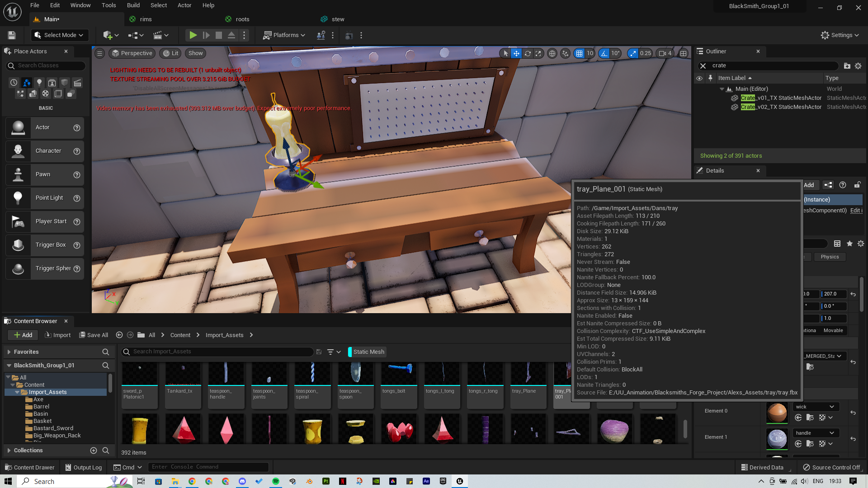The height and width of the screenshot is (488, 868).
Task: Open Details property matrix grid icon
Action: click(x=837, y=244)
